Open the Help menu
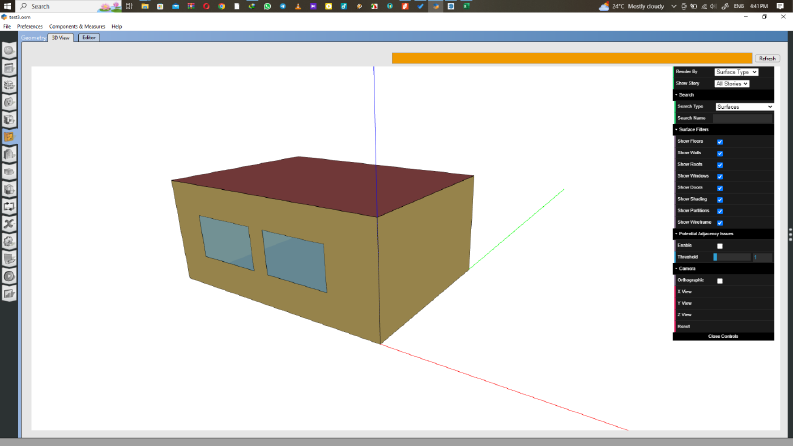This screenshot has height=446, width=793. click(x=117, y=26)
